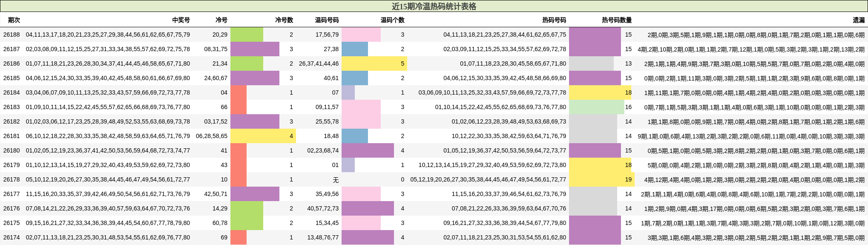The image size is (868, 245).
Task: Click the 热码号码 column header
Action: pyautogui.click(x=554, y=20)
